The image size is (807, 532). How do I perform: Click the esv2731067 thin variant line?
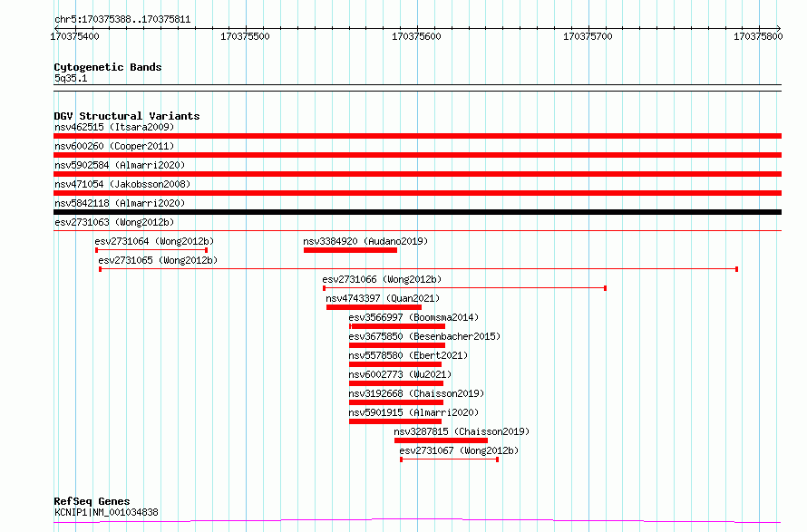click(x=450, y=459)
